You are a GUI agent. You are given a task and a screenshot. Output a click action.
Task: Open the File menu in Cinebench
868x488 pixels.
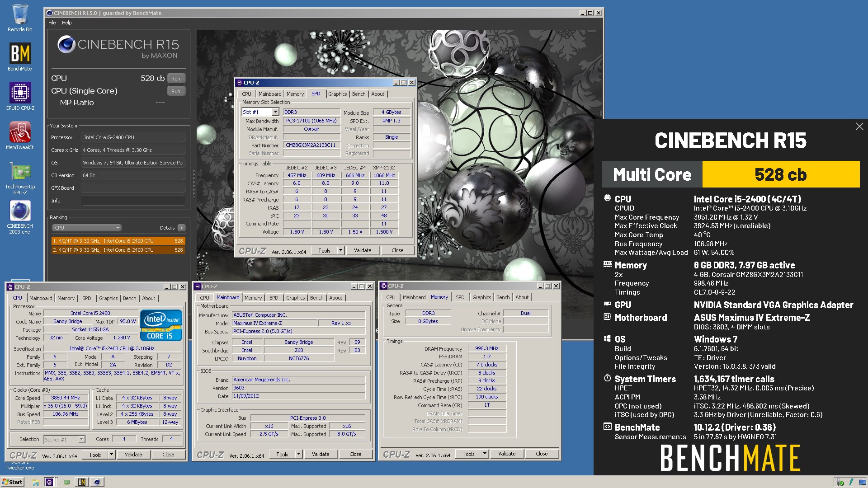[52, 23]
